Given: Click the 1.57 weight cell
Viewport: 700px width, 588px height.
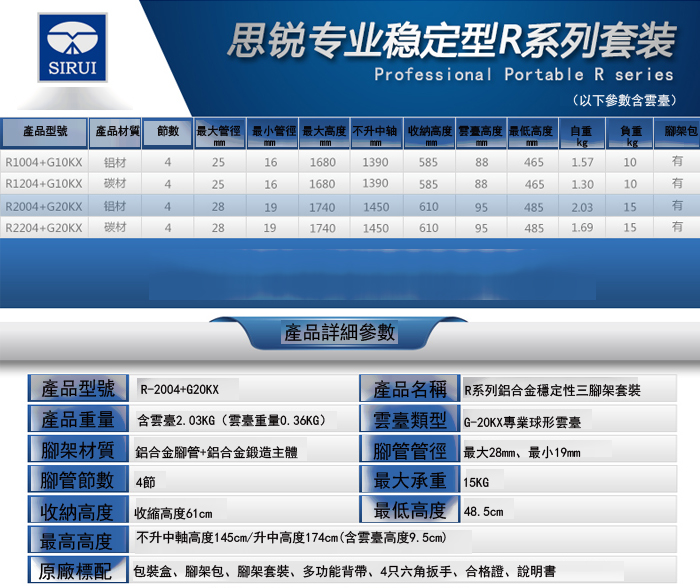Looking at the screenshot, I should pos(583,163).
